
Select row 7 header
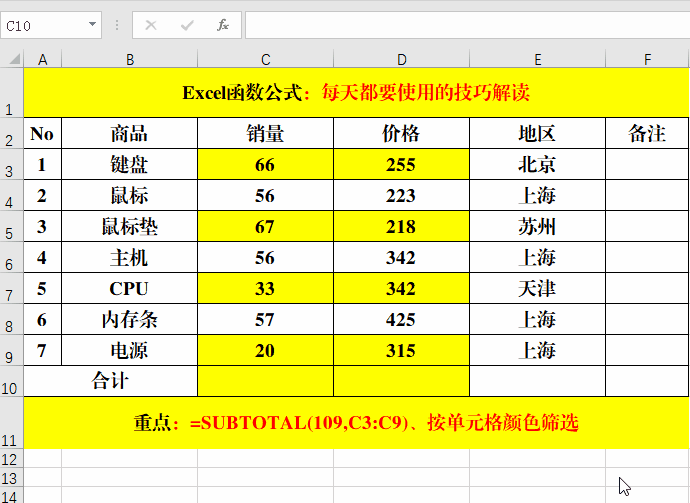click(11, 288)
